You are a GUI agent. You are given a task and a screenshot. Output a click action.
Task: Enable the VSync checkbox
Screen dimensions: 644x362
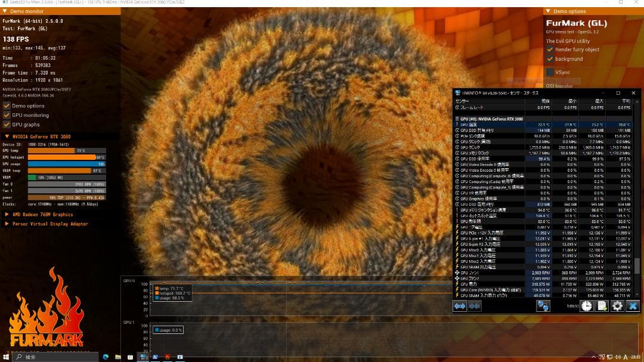(550, 72)
